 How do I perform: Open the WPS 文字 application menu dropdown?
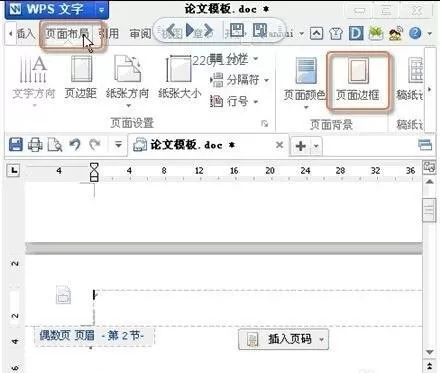click(102, 10)
